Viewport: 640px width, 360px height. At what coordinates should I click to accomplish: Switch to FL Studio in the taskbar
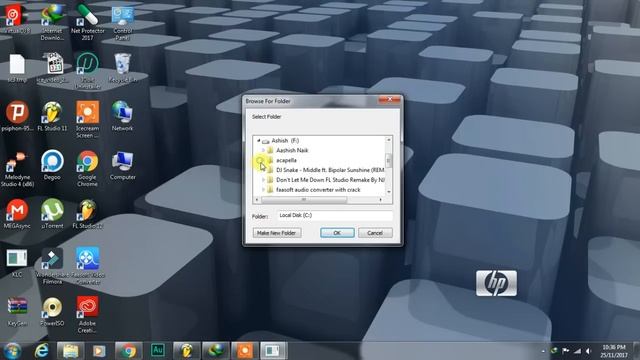[x=187, y=351]
